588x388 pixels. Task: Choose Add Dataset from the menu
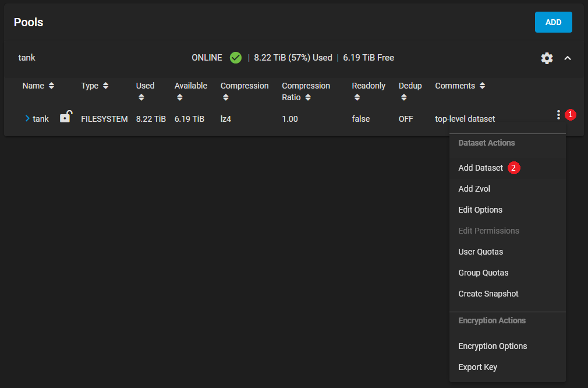pos(480,168)
